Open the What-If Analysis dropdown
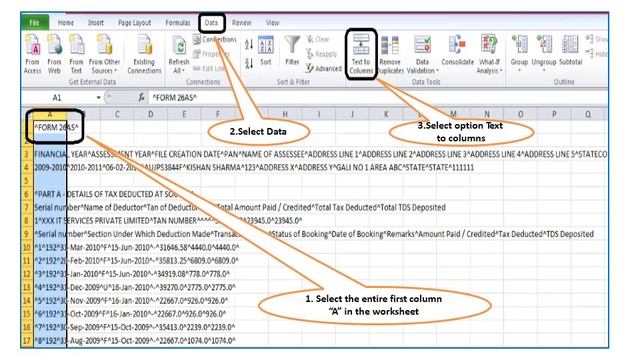Screen dimensions: 640x360 (489, 54)
